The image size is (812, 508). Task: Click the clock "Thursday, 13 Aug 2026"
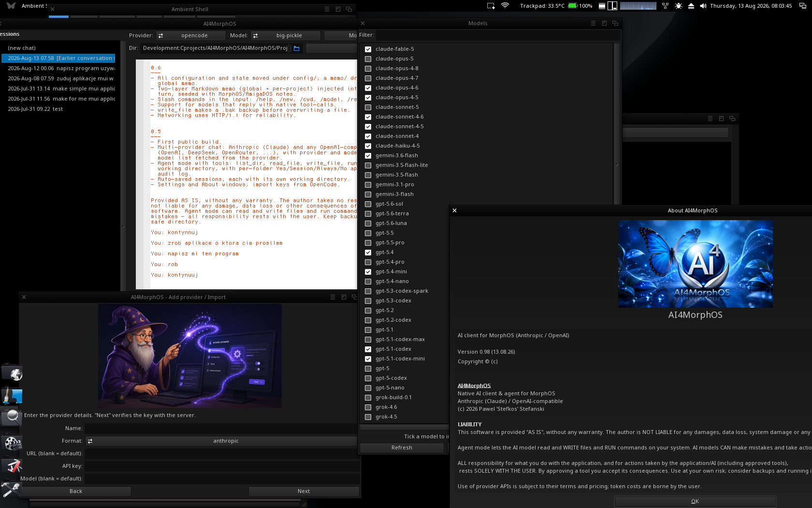pyautogui.click(x=751, y=6)
